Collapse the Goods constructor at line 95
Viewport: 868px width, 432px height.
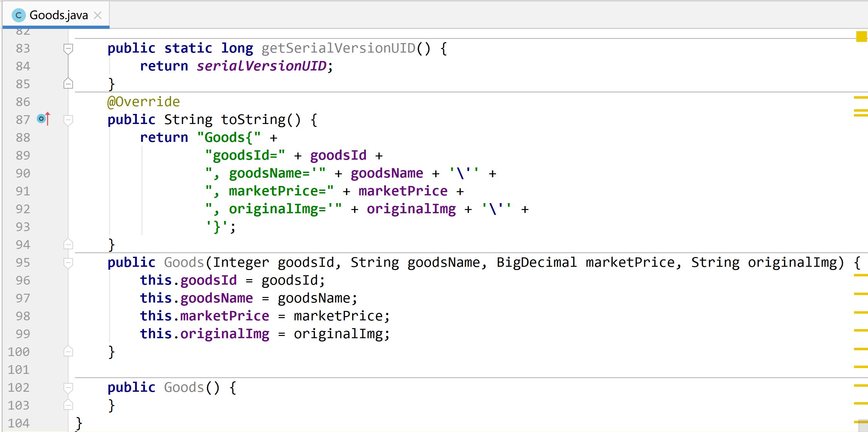[x=68, y=263]
